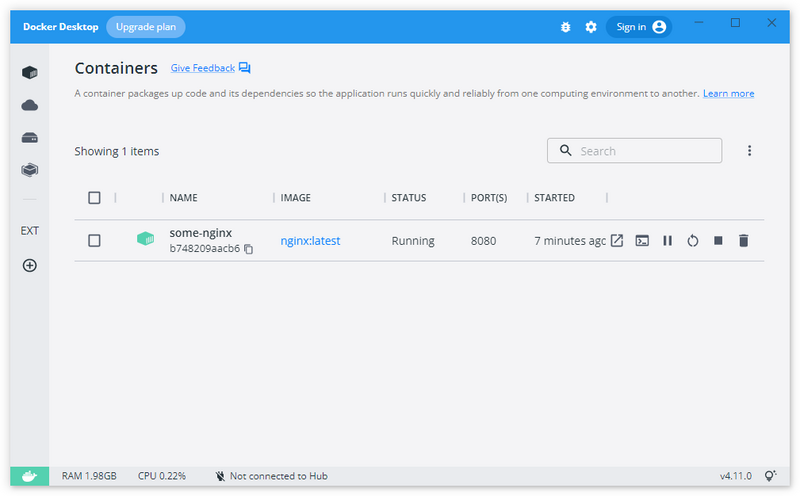Screen dimensions: 800x496
Task: Click the EXT extensions label in the sidebar
Action: [x=30, y=231]
